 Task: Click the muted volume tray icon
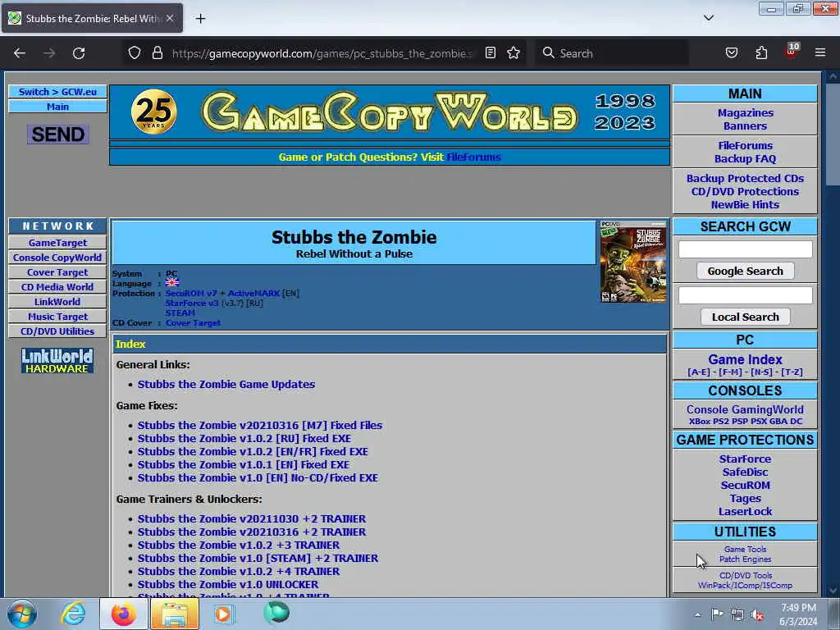coord(757,614)
